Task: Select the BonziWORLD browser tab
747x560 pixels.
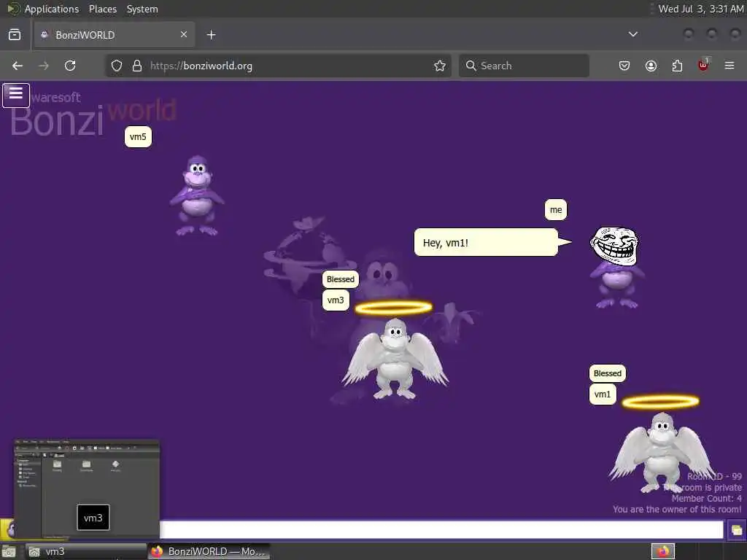Action: pyautogui.click(x=115, y=35)
